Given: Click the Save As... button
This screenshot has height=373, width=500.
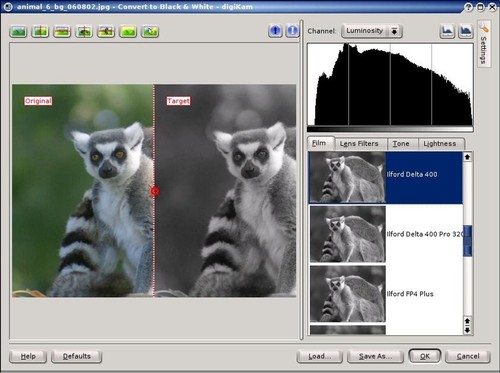Looking at the screenshot, I should click(x=375, y=356).
